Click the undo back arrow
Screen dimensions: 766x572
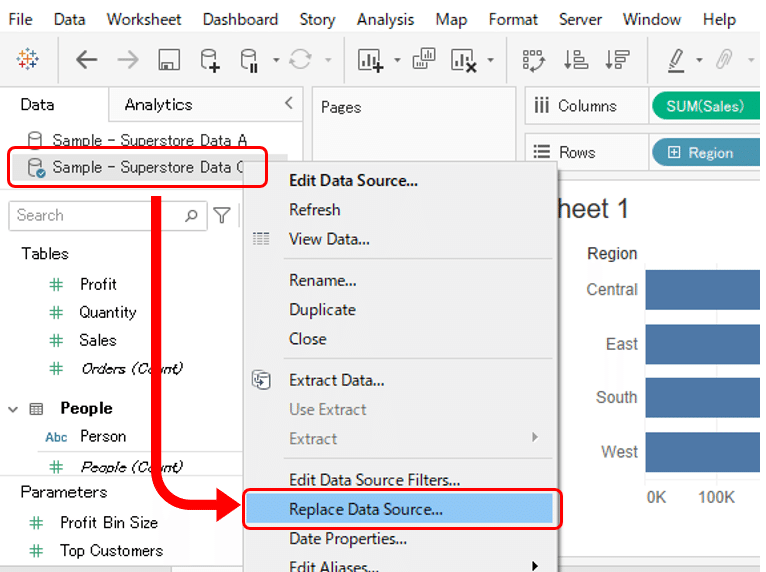[x=87, y=60]
